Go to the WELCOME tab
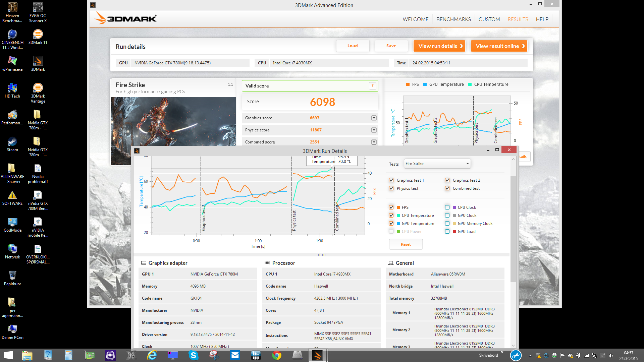 (x=416, y=19)
